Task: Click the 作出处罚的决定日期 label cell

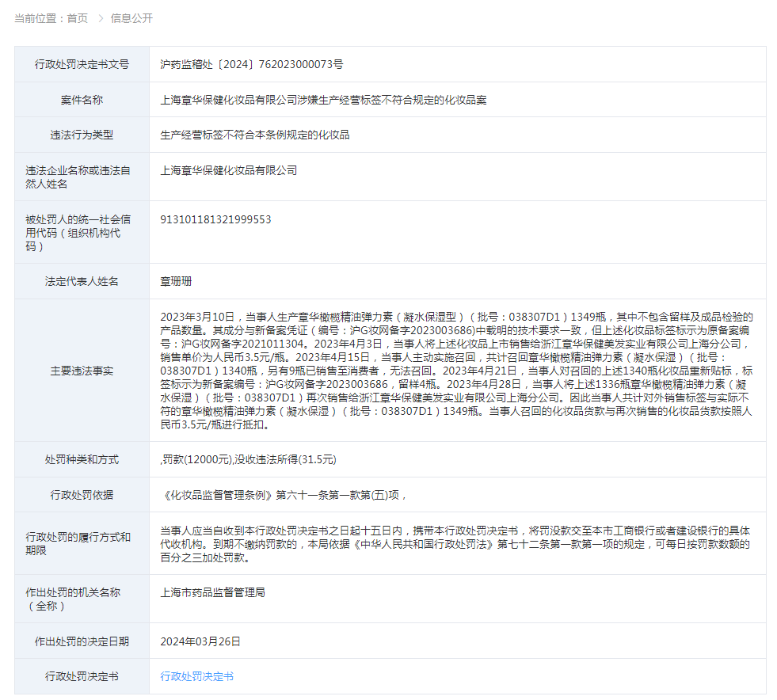Action: [82, 641]
